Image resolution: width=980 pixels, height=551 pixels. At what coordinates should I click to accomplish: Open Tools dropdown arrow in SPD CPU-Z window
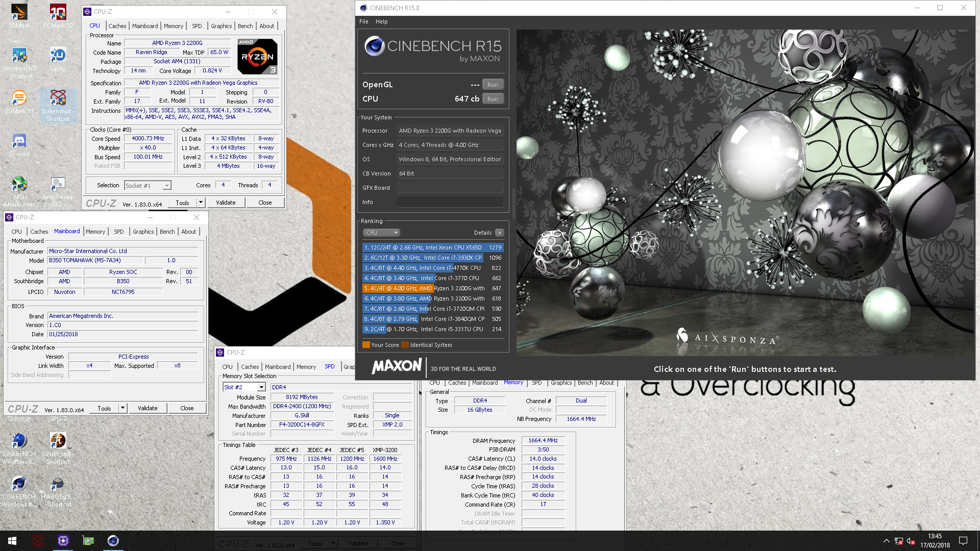(333, 544)
